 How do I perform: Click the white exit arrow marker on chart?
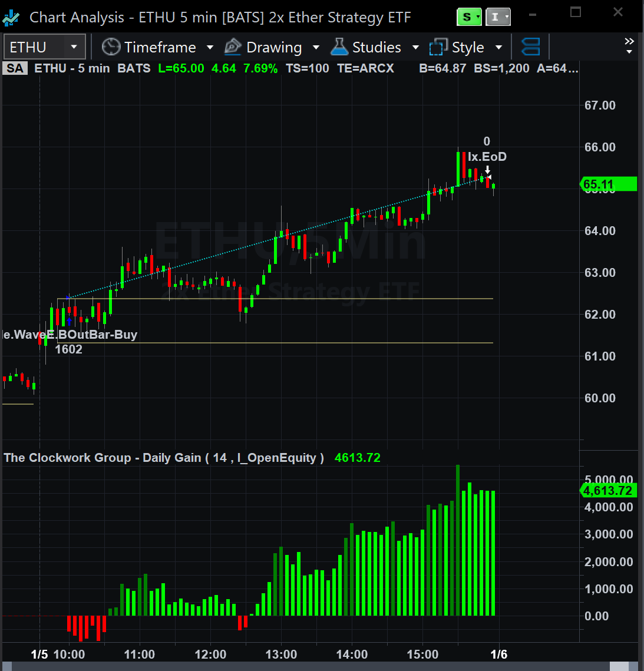(x=487, y=170)
